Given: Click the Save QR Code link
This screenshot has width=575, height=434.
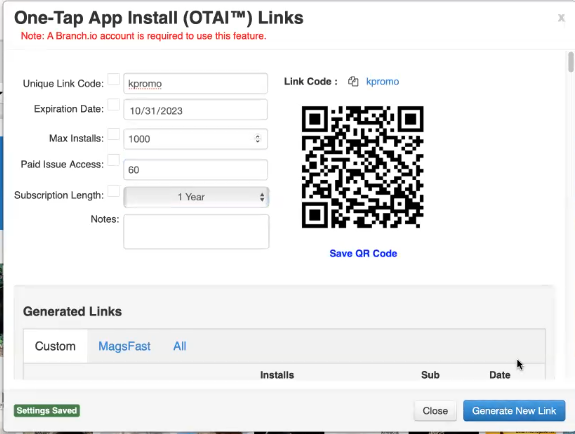Looking at the screenshot, I should [363, 254].
